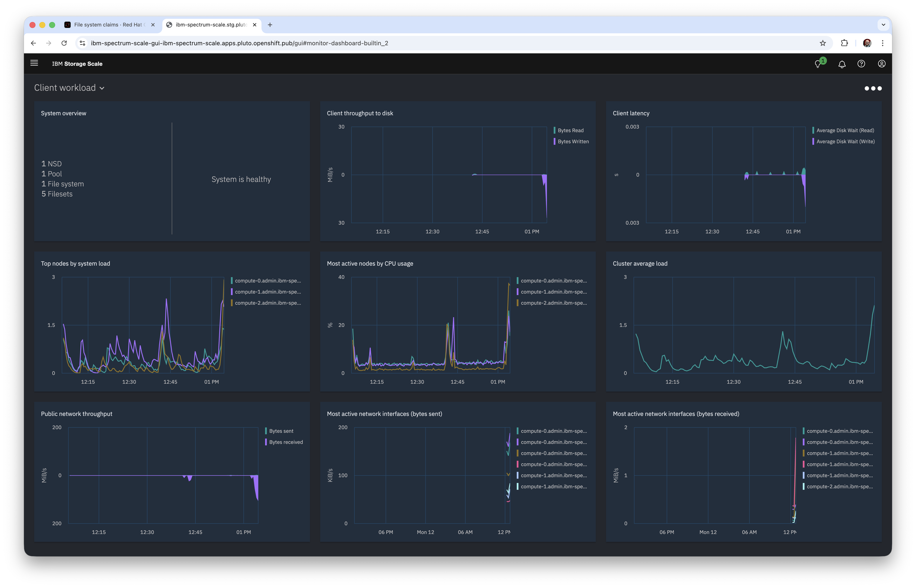Click the IBM Storage Scale title link

[77, 64]
